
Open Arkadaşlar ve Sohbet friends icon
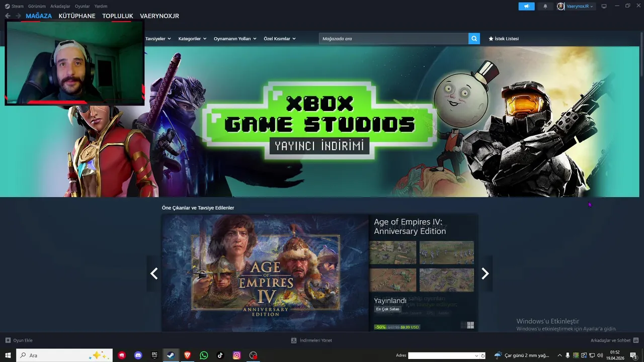(x=636, y=340)
